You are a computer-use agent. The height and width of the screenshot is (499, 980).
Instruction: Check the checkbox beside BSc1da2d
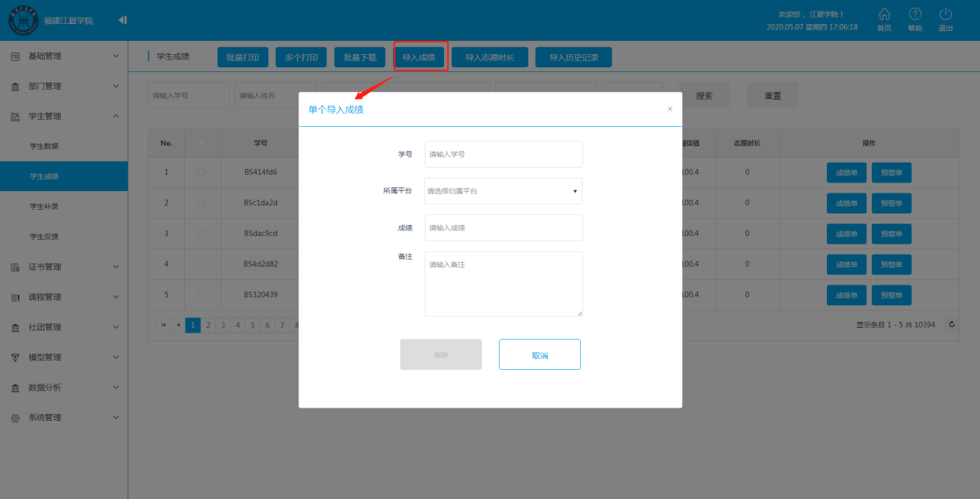point(201,203)
